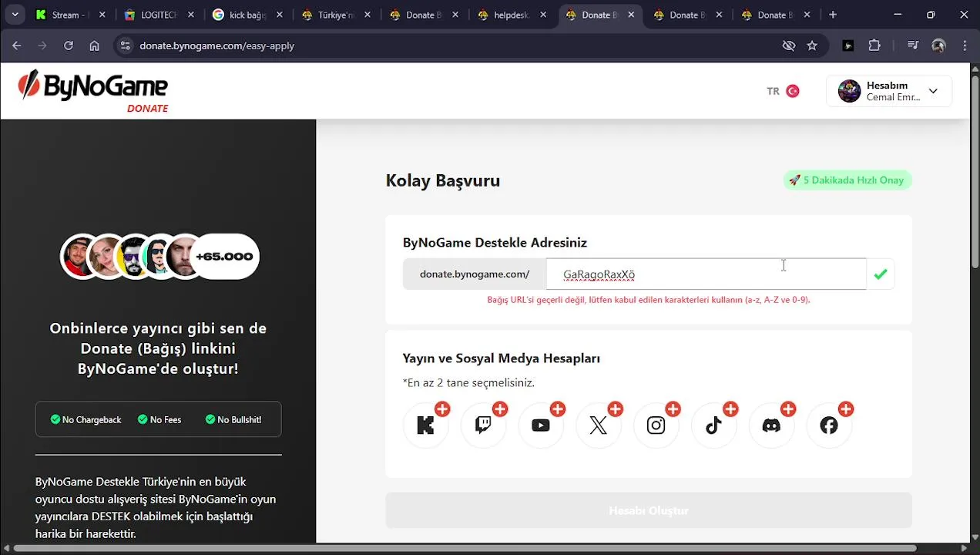Click donate.bynogame.com/ prefix label

click(475, 274)
